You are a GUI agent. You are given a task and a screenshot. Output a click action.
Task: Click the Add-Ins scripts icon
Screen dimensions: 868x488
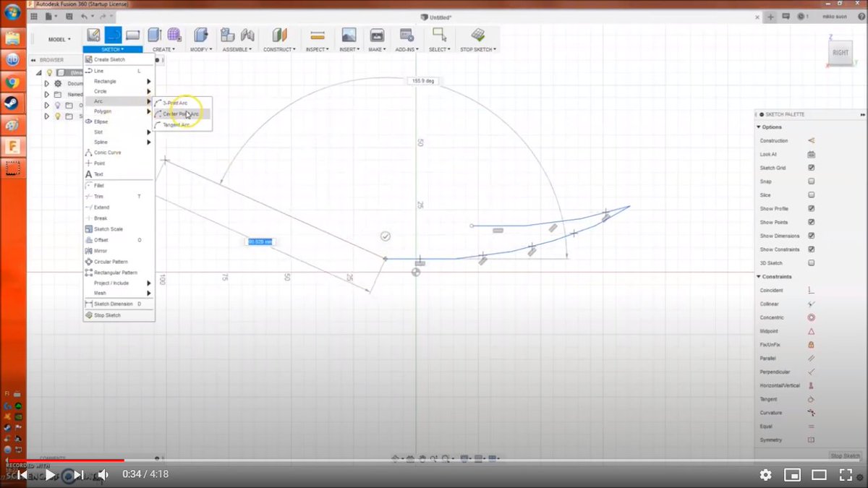pos(407,35)
